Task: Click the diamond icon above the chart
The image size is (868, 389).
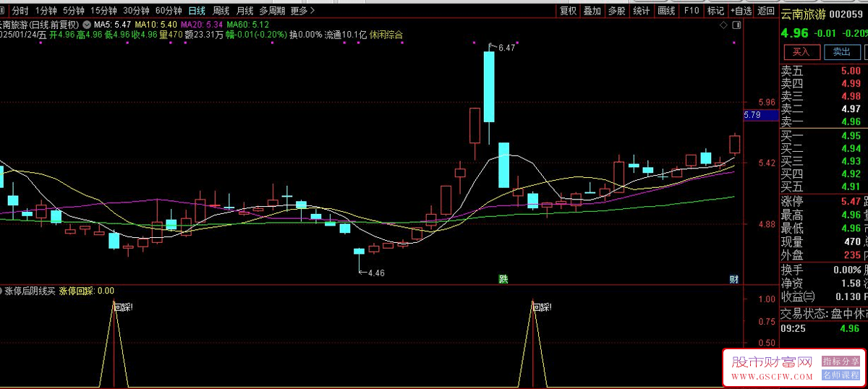Action: [723, 25]
